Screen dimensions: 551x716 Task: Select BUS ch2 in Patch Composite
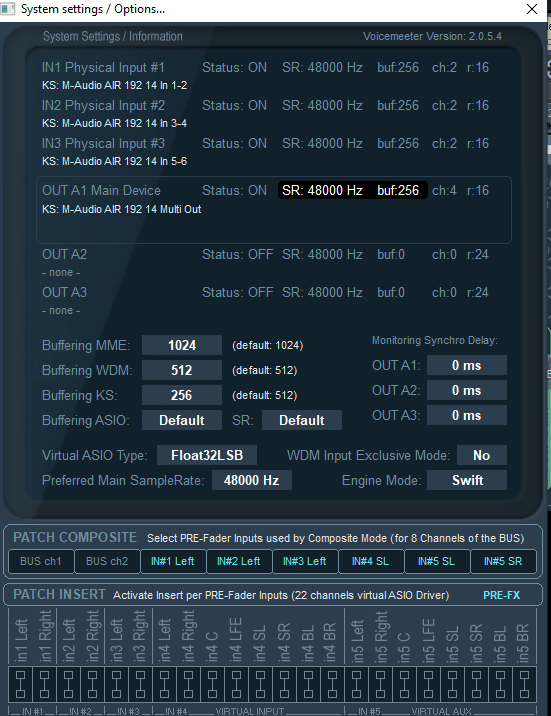click(107, 561)
